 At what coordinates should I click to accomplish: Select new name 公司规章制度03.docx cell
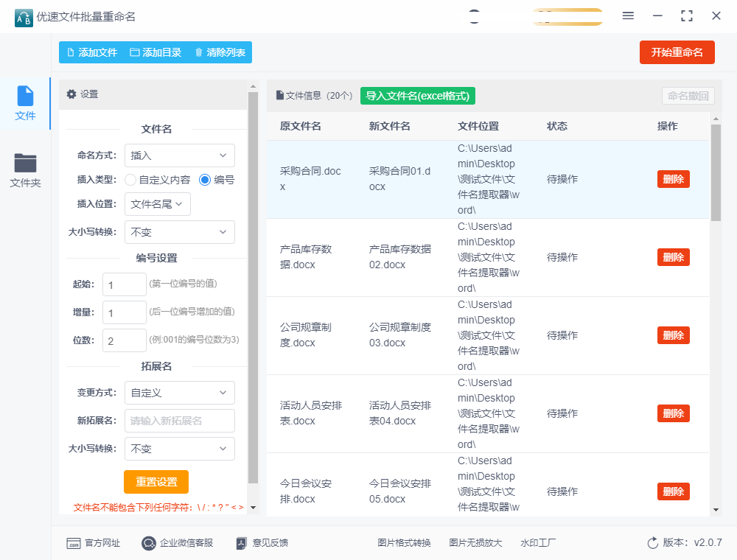(400, 335)
